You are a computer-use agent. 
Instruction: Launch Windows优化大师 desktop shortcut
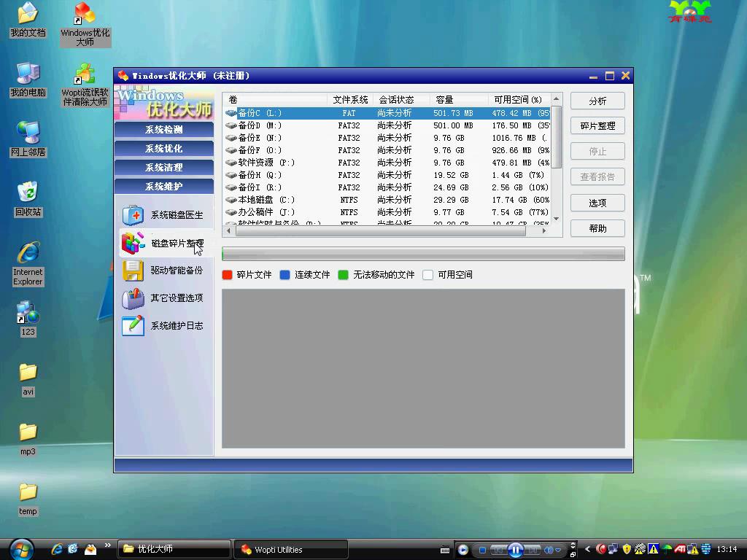tap(85, 24)
